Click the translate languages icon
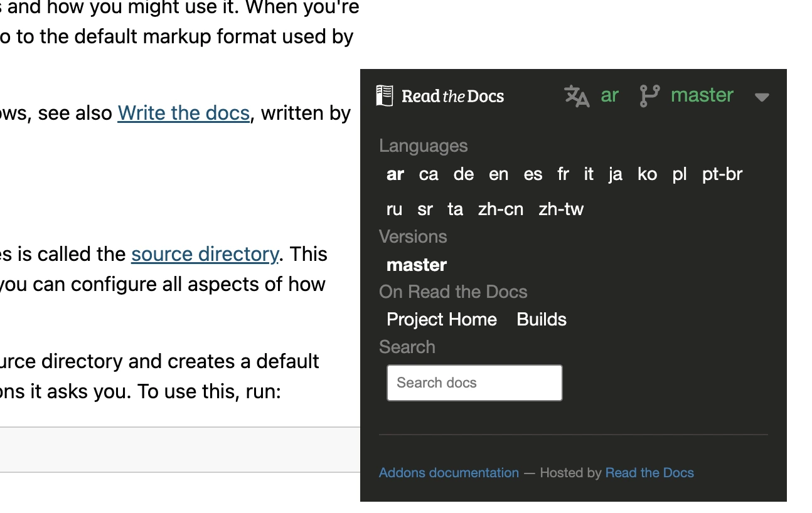This screenshot has height=513, width=812. [x=577, y=96]
